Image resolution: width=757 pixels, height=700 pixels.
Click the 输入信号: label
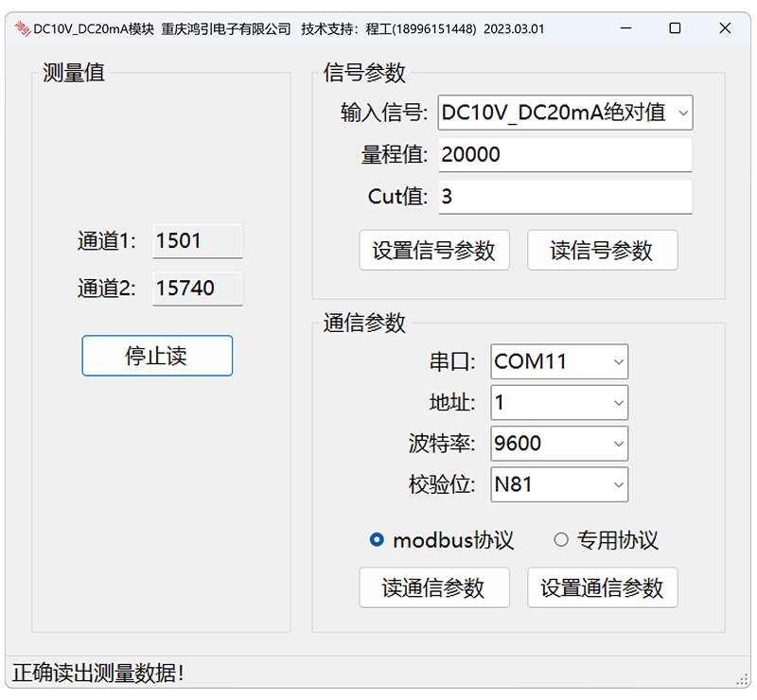(384, 113)
